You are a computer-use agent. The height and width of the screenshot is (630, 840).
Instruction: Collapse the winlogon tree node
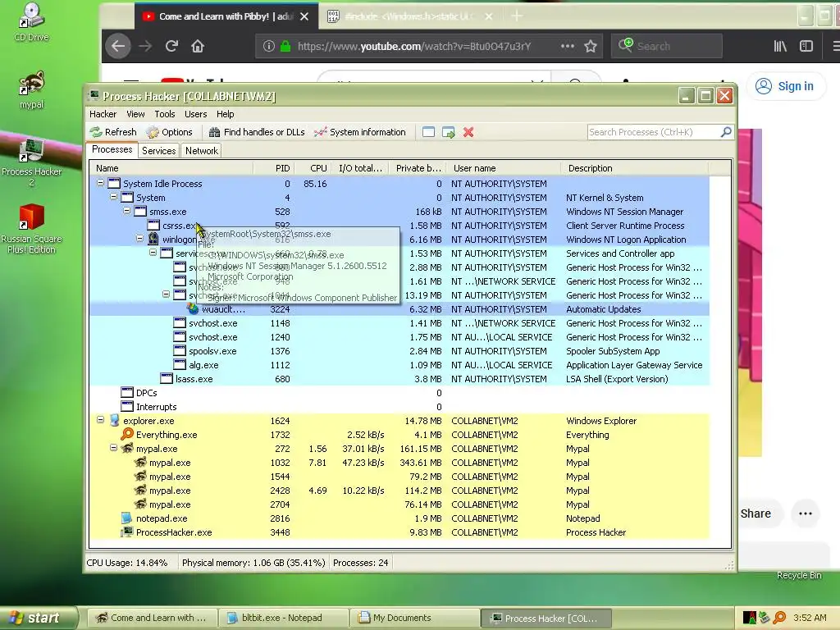tap(139, 239)
